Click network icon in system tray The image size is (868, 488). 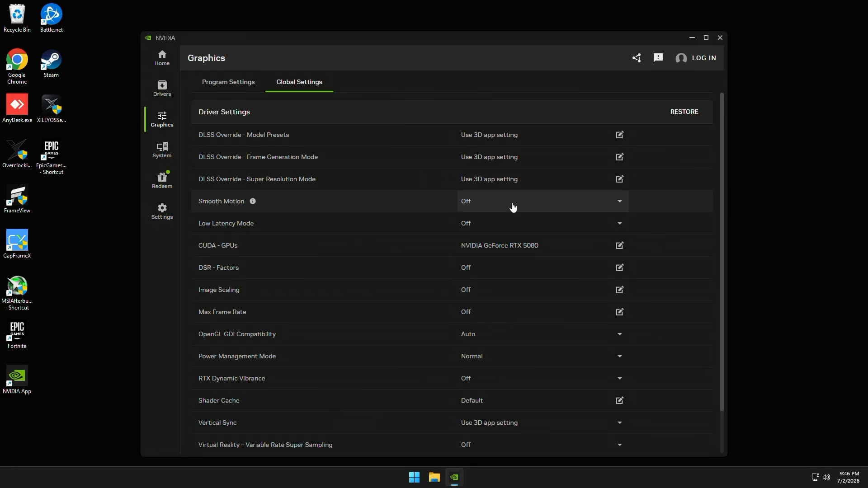[815, 477]
